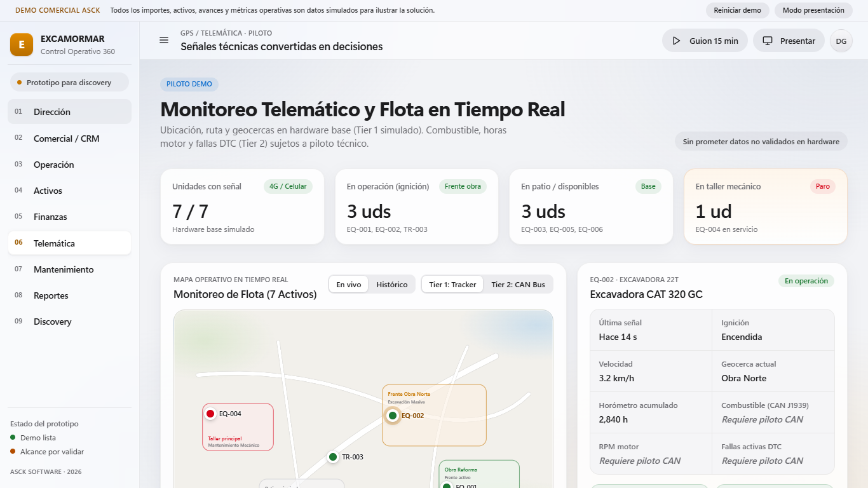Click the Paro status badge
The width and height of the screenshot is (868, 488).
pos(823,186)
